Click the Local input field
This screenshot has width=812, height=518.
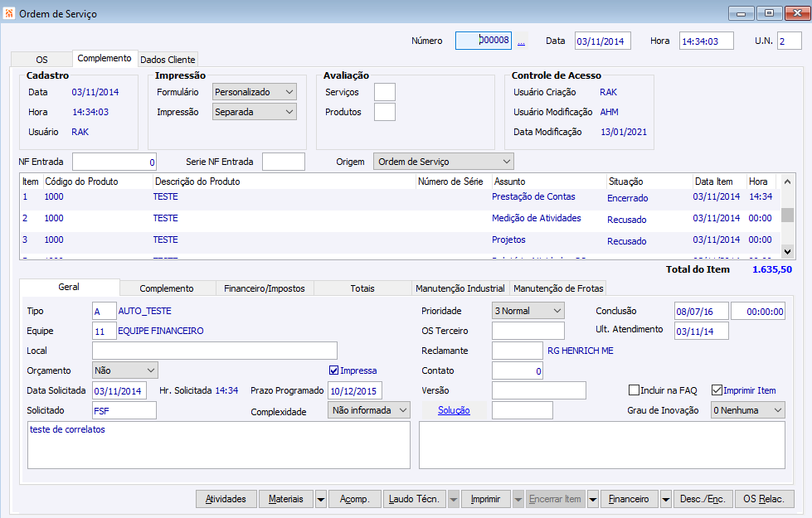(x=215, y=351)
